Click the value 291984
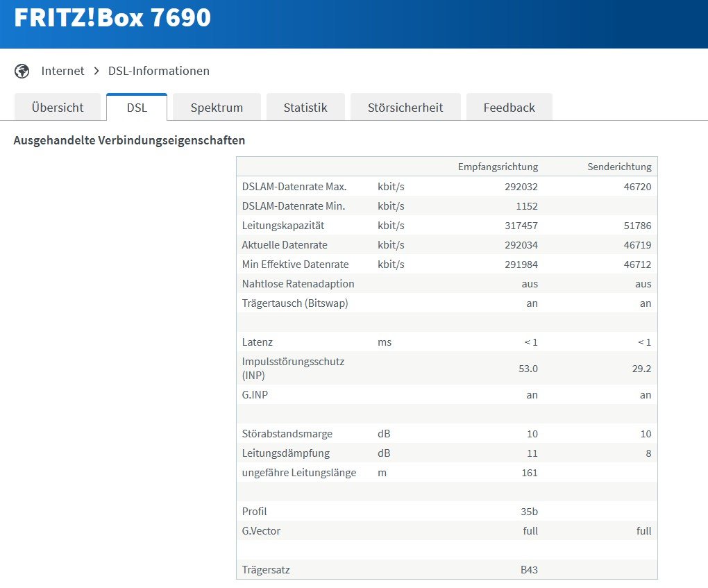Viewport: 708px width, 588px height. pos(521,264)
